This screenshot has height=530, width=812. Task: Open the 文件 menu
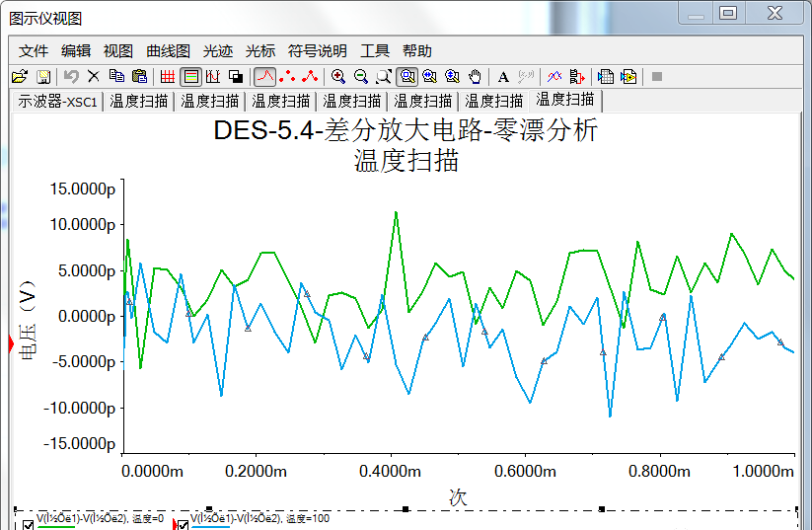[34, 50]
